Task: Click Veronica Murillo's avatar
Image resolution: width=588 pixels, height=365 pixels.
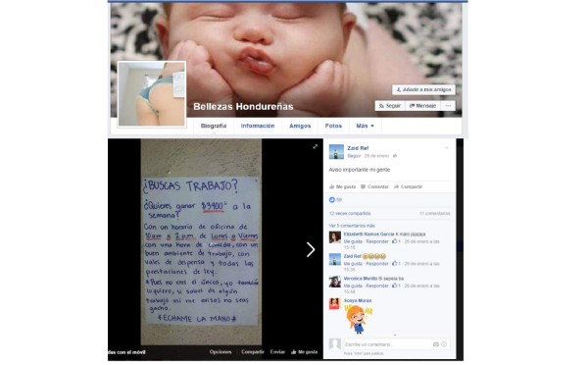Action: [335, 282]
